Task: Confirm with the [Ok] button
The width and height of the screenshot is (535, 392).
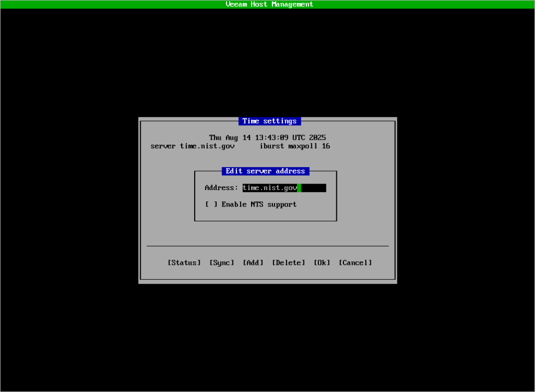Action: pos(322,263)
